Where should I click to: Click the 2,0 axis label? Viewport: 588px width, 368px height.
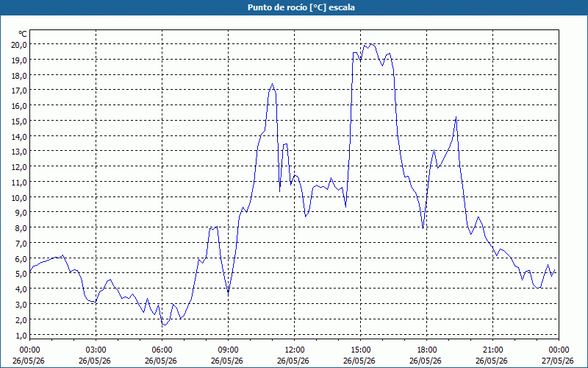(x=21, y=320)
